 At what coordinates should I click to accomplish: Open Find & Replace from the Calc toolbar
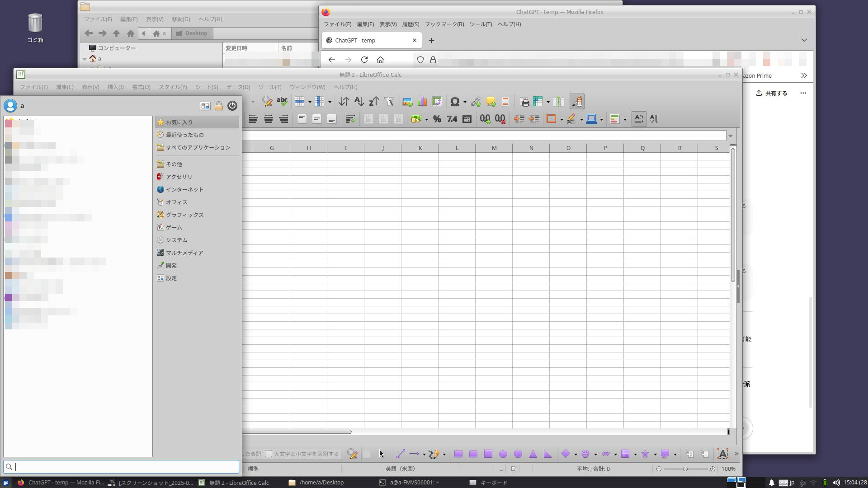point(267,101)
